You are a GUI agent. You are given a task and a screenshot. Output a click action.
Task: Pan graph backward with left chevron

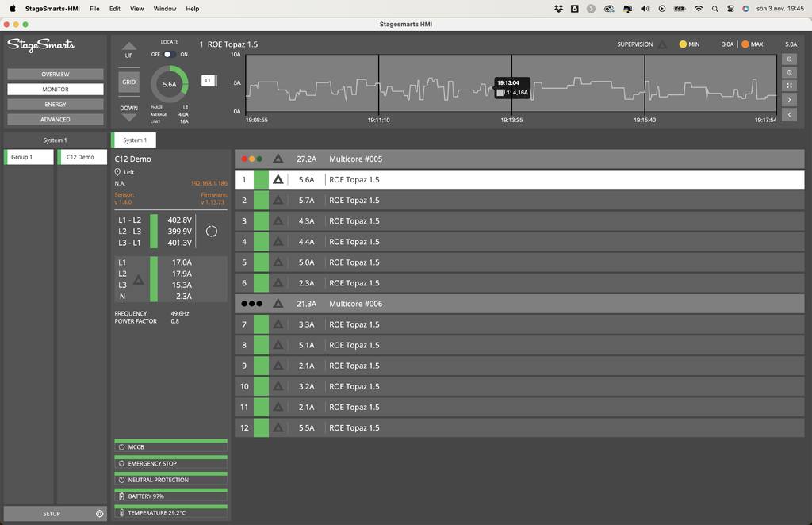click(789, 114)
